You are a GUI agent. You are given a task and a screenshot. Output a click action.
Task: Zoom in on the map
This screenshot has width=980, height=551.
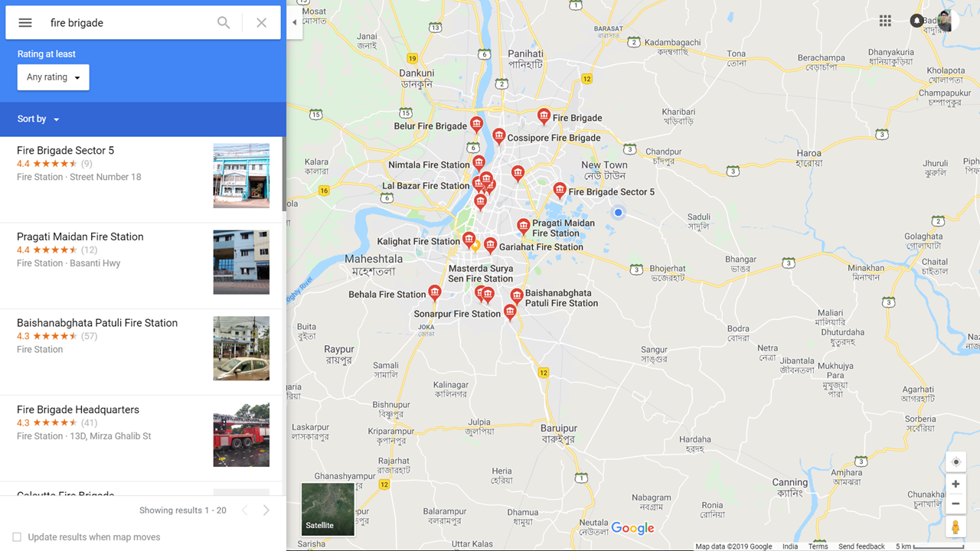tap(955, 484)
